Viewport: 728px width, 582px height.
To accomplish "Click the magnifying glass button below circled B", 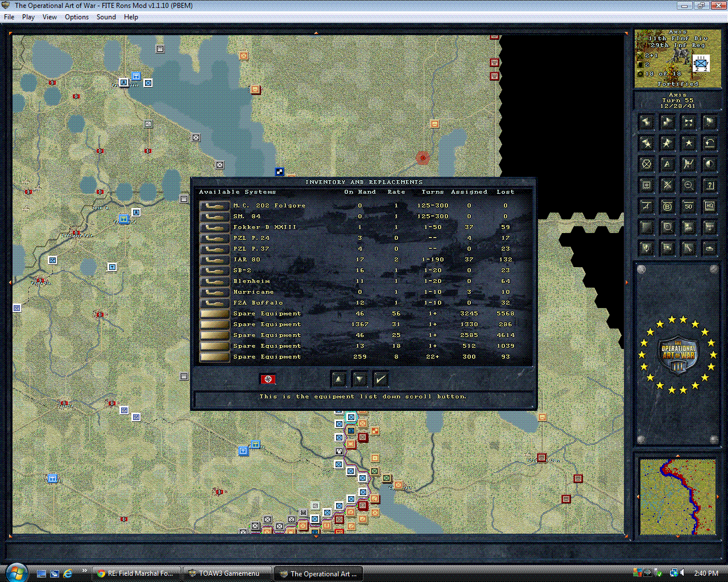I will [x=667, y=227].
